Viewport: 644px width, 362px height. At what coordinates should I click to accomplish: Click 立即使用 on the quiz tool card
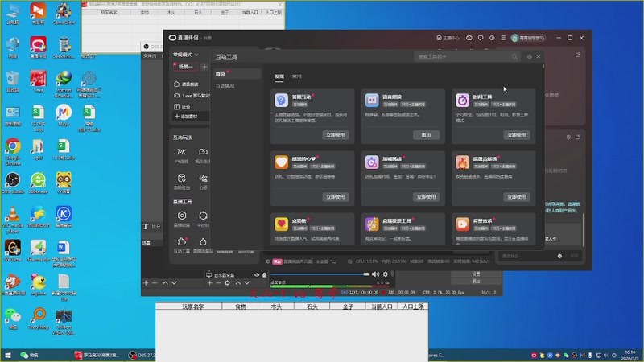coord(336,135)
